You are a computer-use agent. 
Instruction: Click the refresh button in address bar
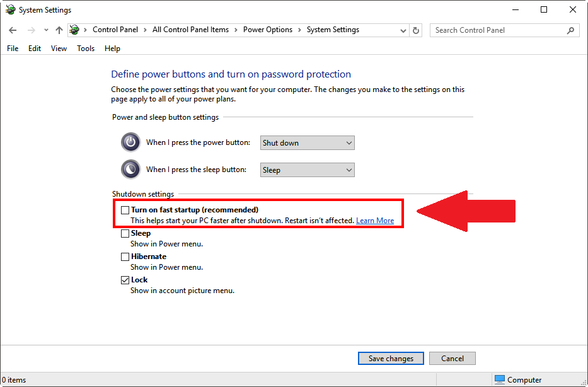[416, 30]
